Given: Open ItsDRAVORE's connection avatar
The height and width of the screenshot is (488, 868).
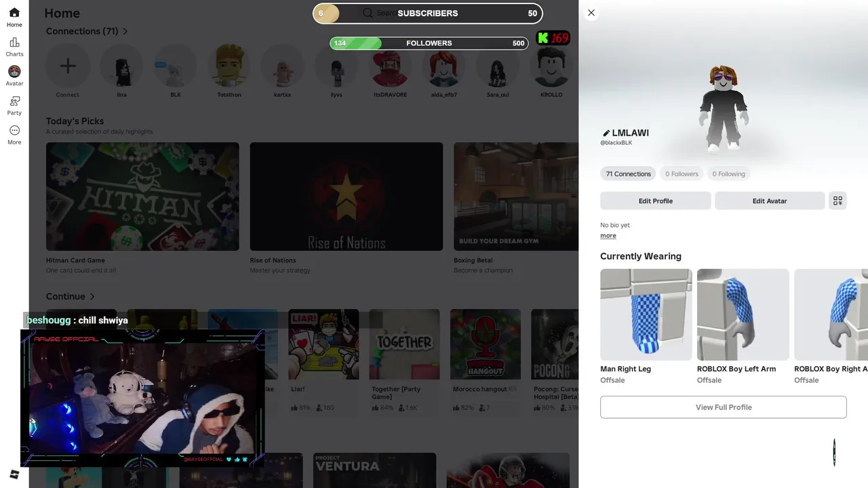Looking at the screenshot, I should pyautogui.click(x=390, y=66).
